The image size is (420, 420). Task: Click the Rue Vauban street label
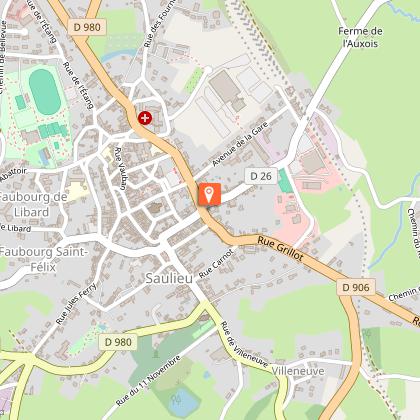(120, 169)
